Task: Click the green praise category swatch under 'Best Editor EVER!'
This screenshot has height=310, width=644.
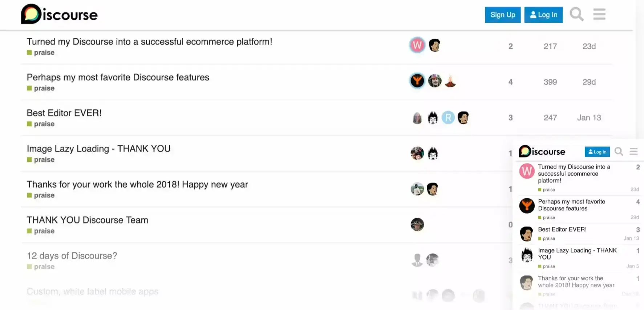Action: [x=29, y=124]
